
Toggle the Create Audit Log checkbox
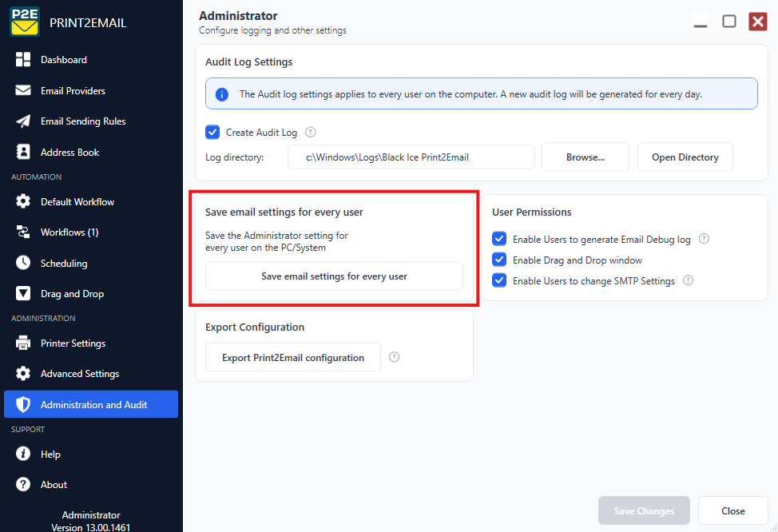[212, 133]
